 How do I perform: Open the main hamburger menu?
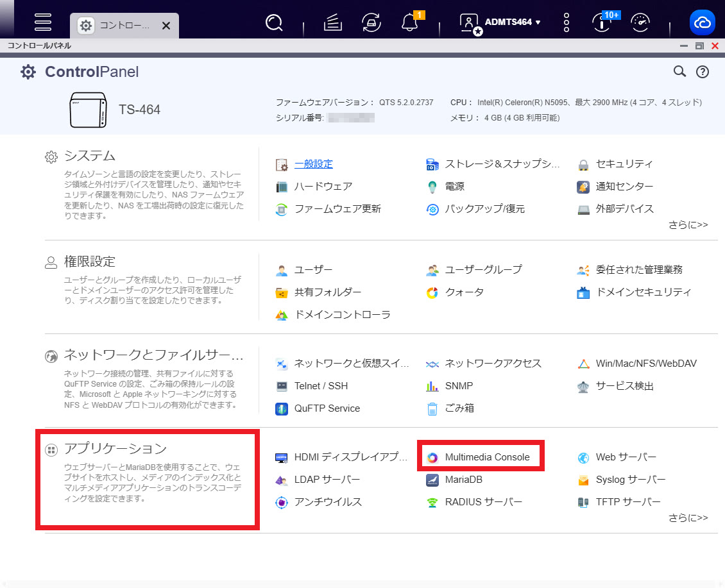tap(42, 22)
